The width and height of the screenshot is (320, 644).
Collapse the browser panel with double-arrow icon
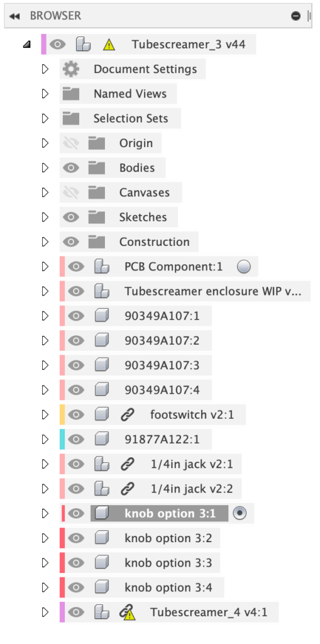[15, 16]
